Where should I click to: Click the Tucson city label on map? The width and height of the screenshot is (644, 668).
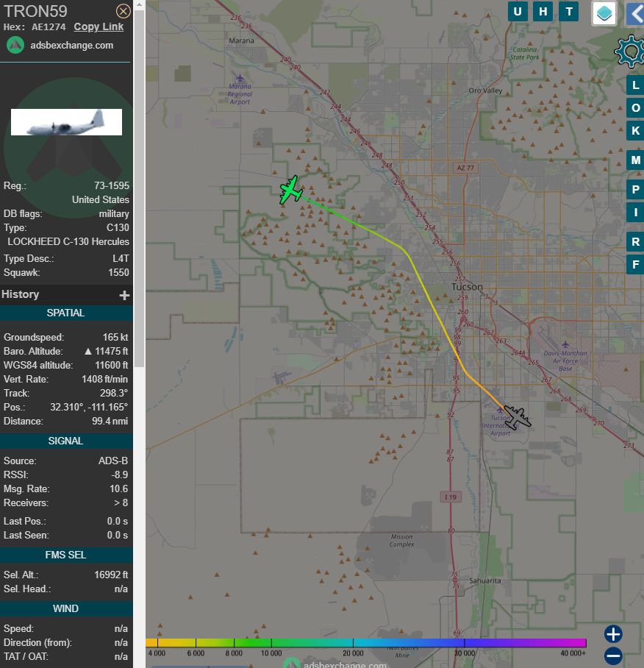(467, 287)
